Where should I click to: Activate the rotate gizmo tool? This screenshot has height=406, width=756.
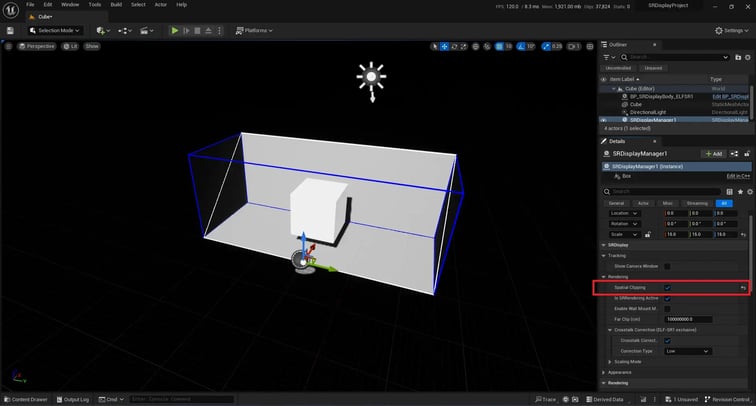pos(454,46)
